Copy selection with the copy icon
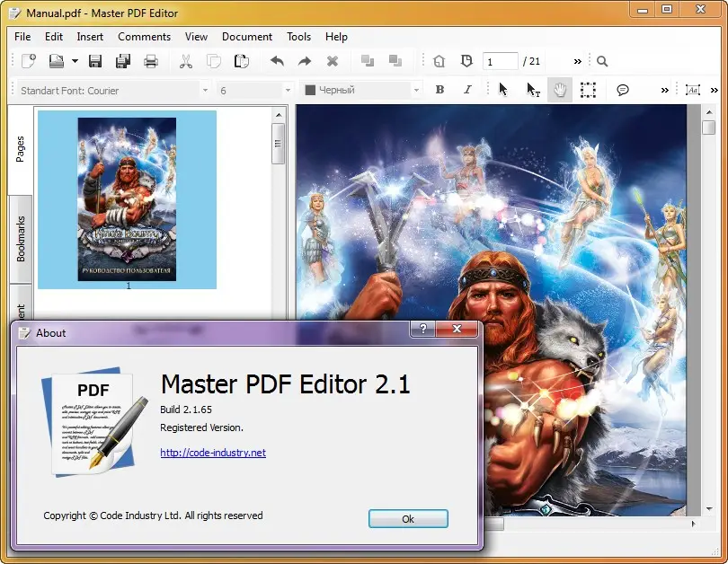This screenshot has width=728, height=564. pyautogui.click(x=214, y=61)
